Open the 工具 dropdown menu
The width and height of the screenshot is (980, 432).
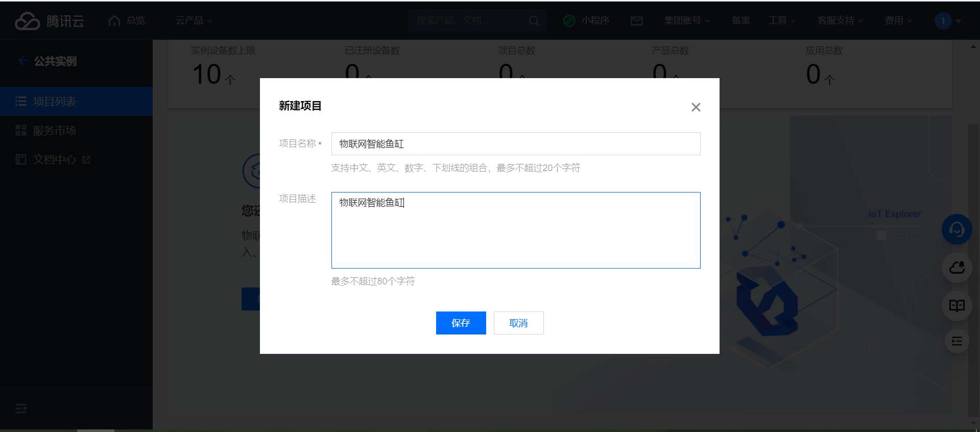point(782,21)
